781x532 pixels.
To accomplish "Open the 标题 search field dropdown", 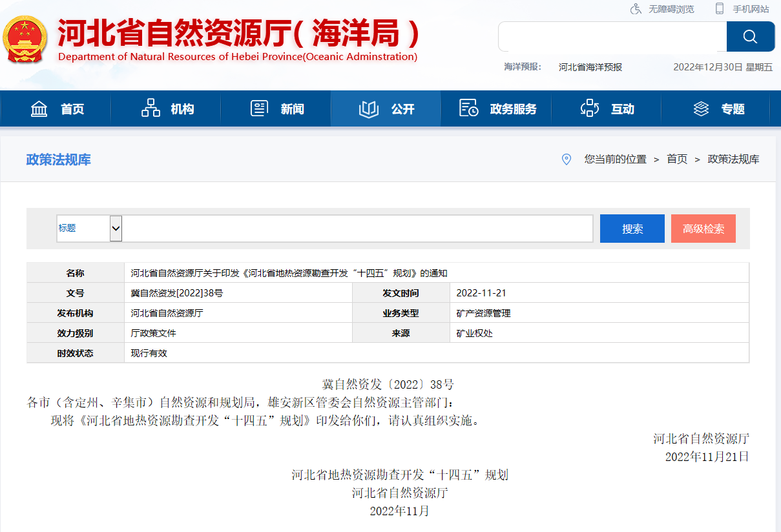I will (115, 229).
